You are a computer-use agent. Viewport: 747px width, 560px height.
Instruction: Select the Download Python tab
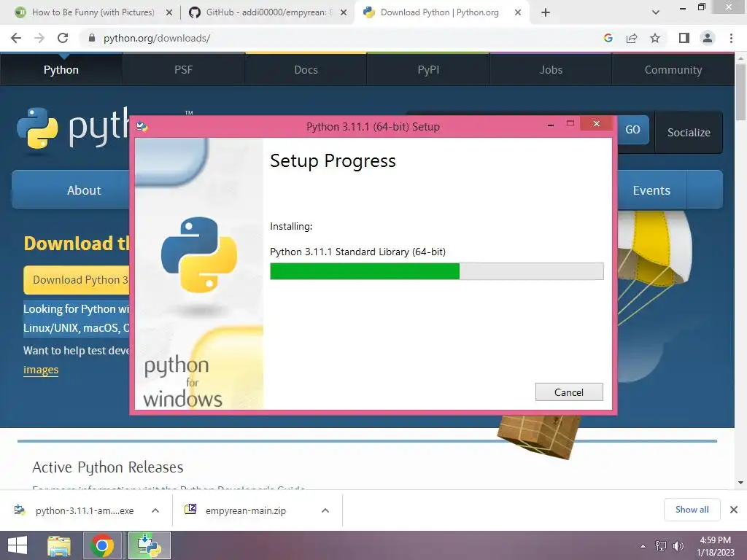pos(441,12)
